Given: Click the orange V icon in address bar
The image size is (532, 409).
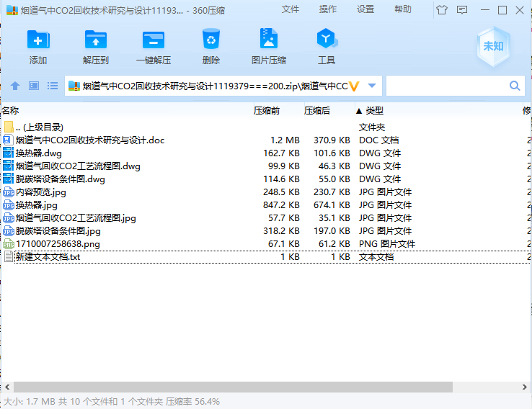Looking at the screenshot, I should 354,86.
